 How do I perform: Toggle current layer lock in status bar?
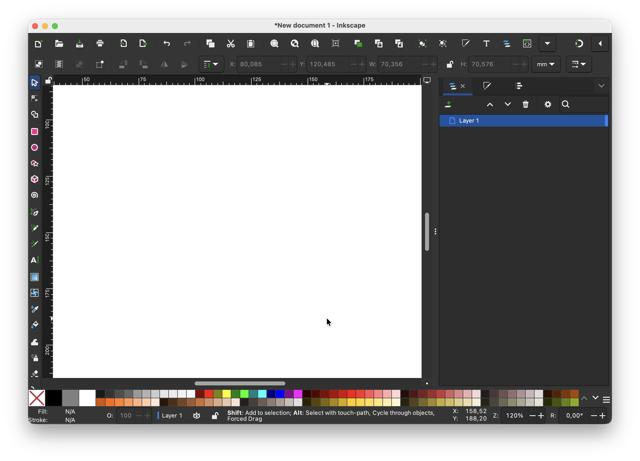(215, 416)
